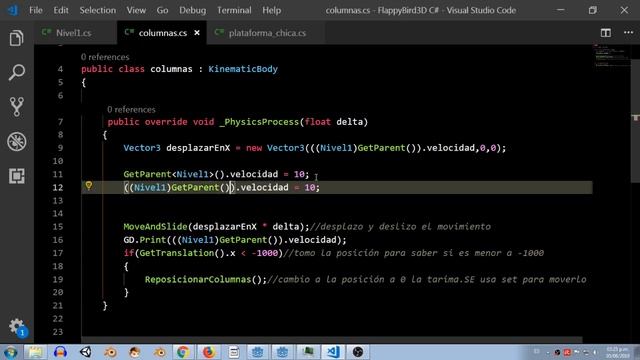640x360 pixels.
Task: Click line number 12 in gutter
Action: (x=58, y=187)
